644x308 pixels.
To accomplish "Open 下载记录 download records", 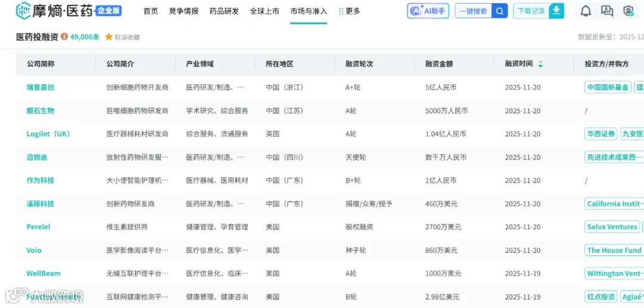I will (538, 11).
